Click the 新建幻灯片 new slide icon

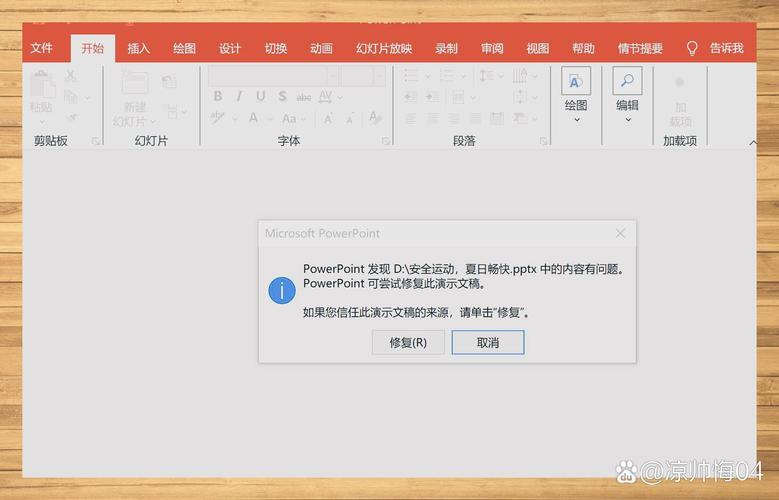[135, 83]
